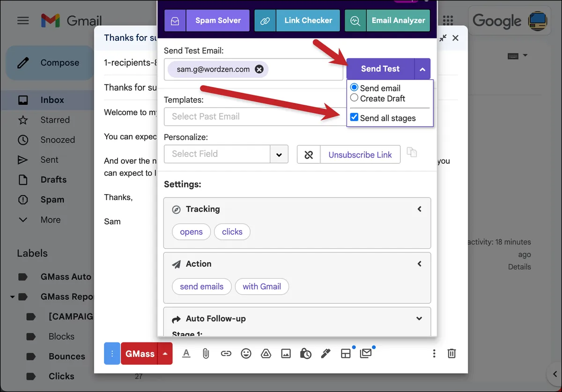Click the Compose button in Gmail sidebar
Image resolution: width=562 pixels, height=392 pixels.
(49, 63)
